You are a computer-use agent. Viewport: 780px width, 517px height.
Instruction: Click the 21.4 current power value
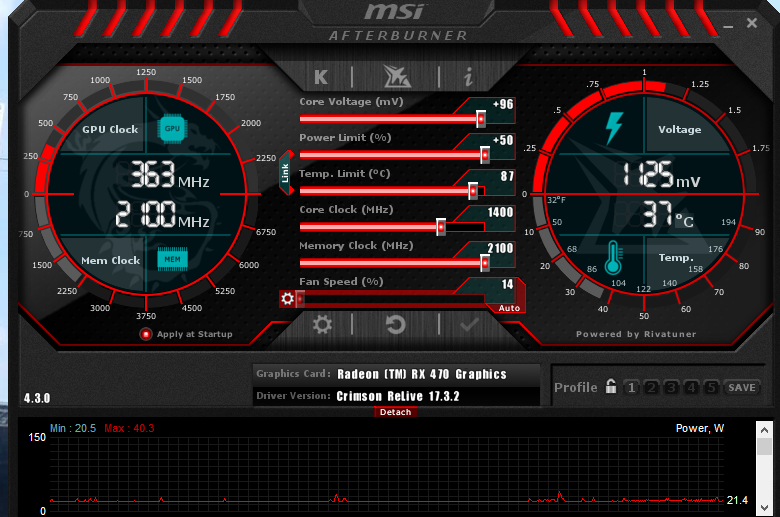[x=737, y=500]
